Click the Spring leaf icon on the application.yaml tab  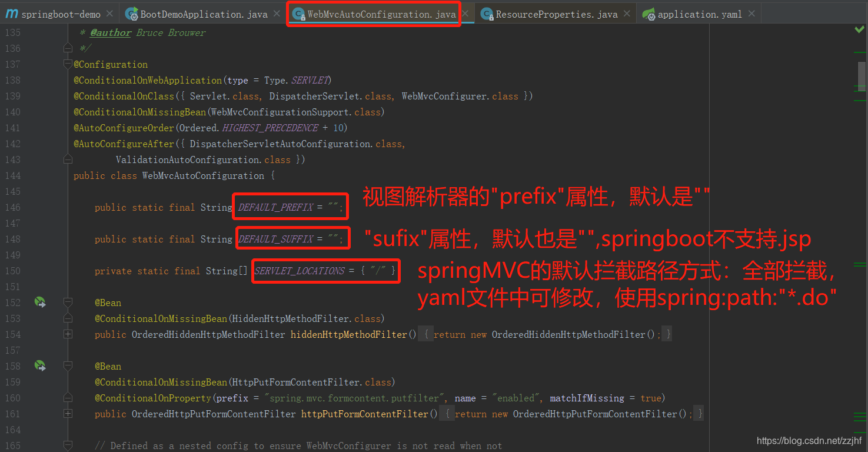(648, 14)
